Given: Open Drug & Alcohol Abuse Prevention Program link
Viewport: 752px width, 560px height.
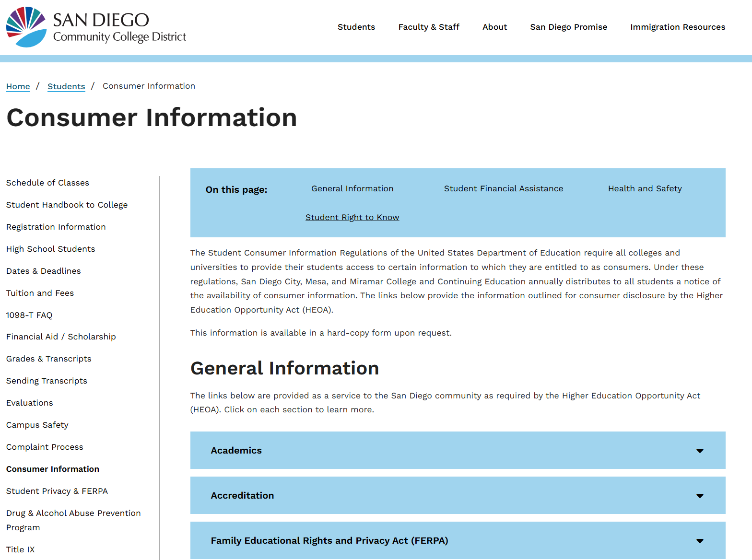Looking at the screenshot, I should coord(73,520).
